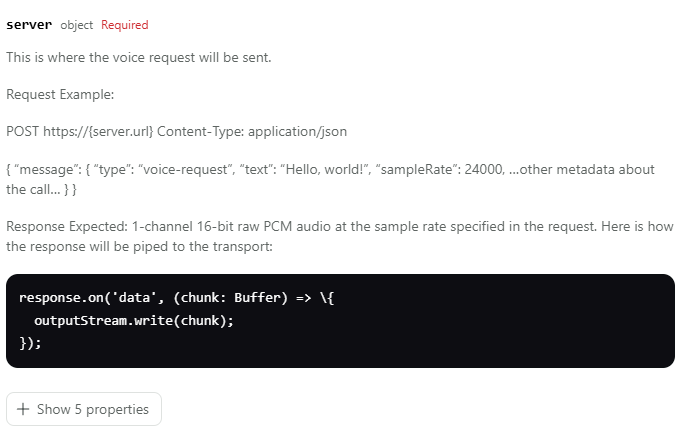The width and height of the screenshot is (678, 428).
Task: Click the voice request description sentence
Action: 139,57
